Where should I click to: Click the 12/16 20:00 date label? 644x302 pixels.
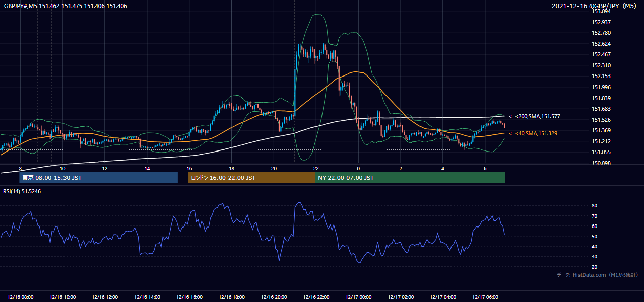[274, 297]
